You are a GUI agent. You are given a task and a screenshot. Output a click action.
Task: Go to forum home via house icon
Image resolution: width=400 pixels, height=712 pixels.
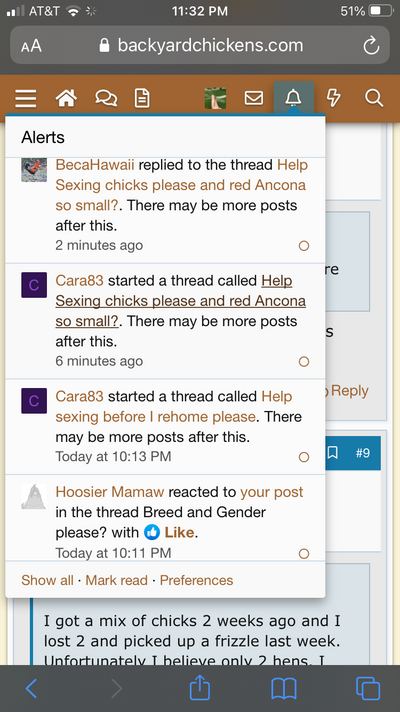66,98
